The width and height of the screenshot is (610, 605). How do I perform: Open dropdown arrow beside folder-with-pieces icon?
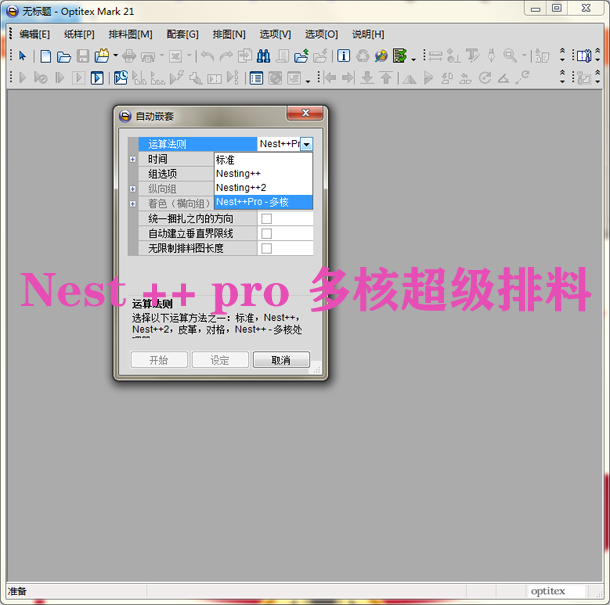[x=116, y=56]
